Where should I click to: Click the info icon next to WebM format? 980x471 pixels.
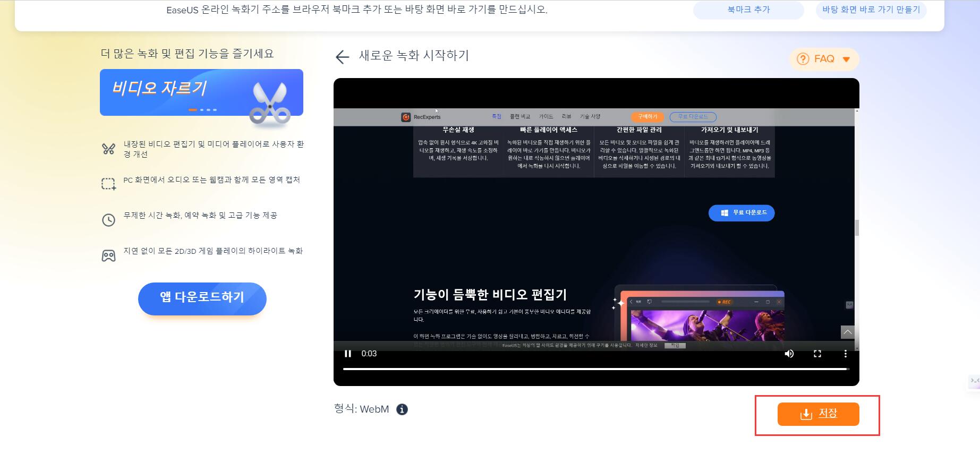tap(402, 409)
